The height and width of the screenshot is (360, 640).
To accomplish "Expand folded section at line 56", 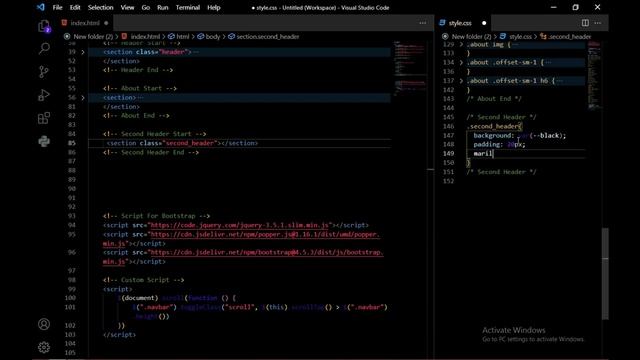I will pos(82,98).
